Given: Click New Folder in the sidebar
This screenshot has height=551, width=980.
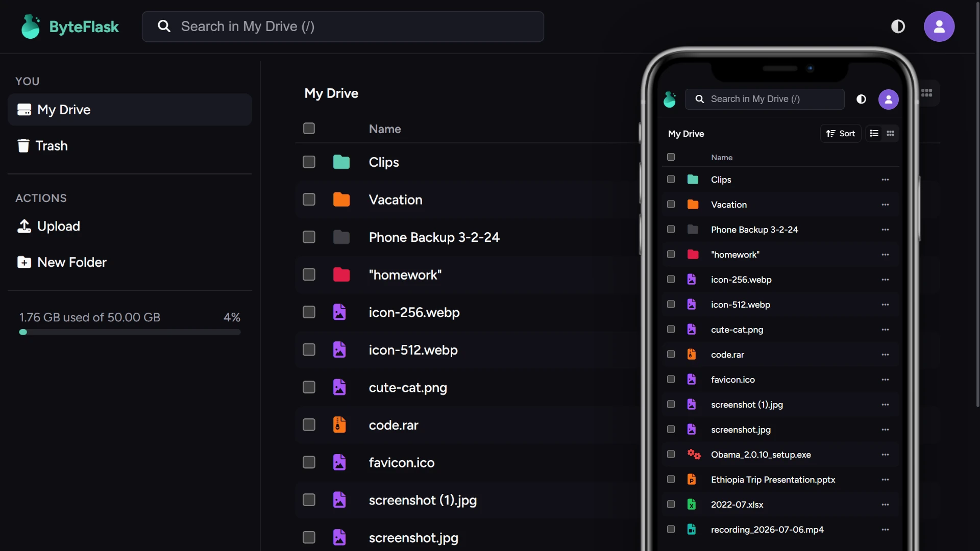Looking at the screenshot, I should coord(130,262).
